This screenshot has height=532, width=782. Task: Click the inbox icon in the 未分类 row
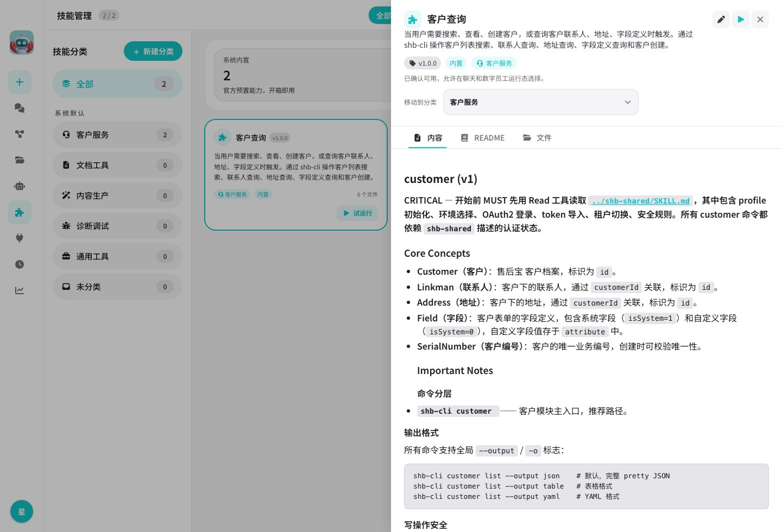(x=66, y=287)
